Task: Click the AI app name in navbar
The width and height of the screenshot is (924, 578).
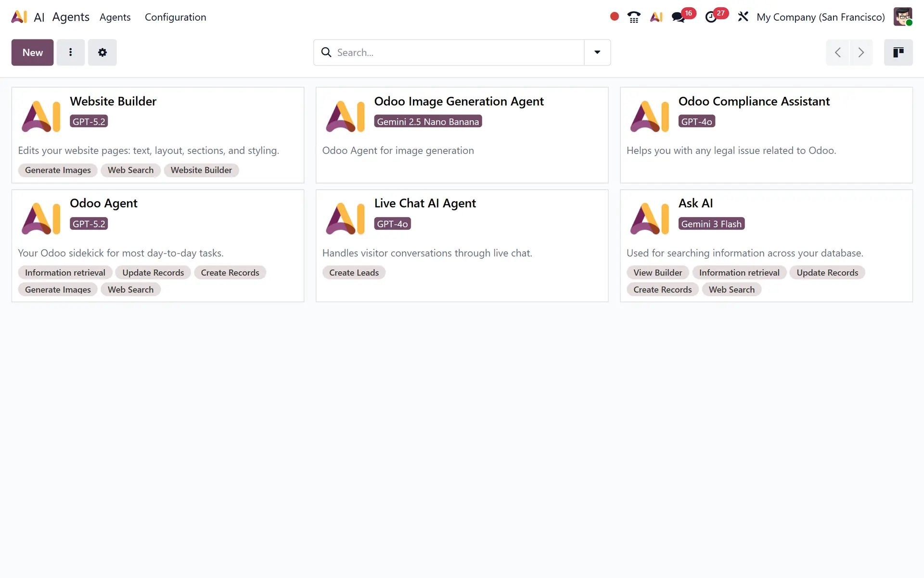Action: (39, 17)
